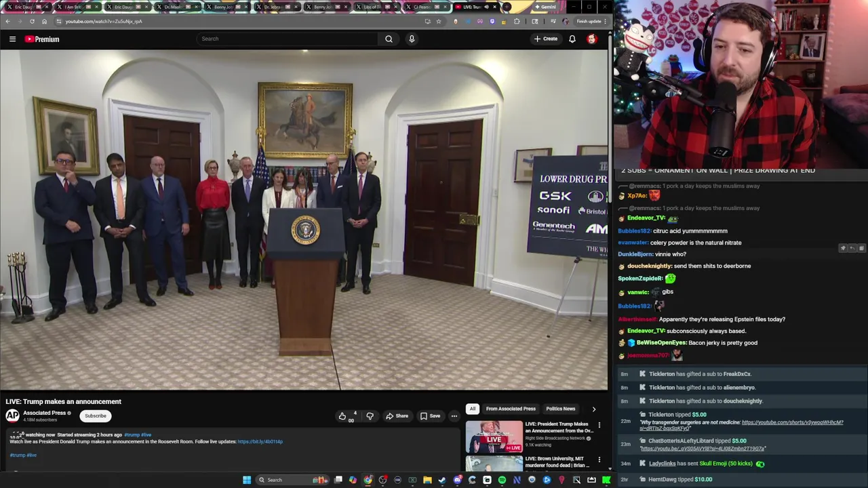Viewport: 868px width, 488px height.
Task: Click chat username 'BeWiseOpenEyes'
Action: pyautogui.click(x=661, y=343)
